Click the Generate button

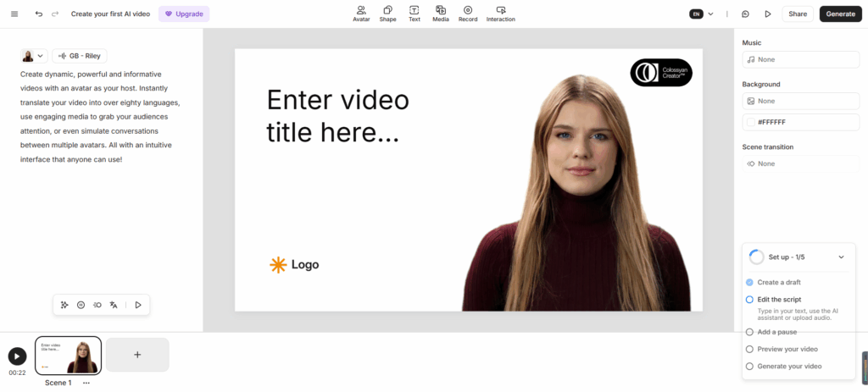[840, 14]
